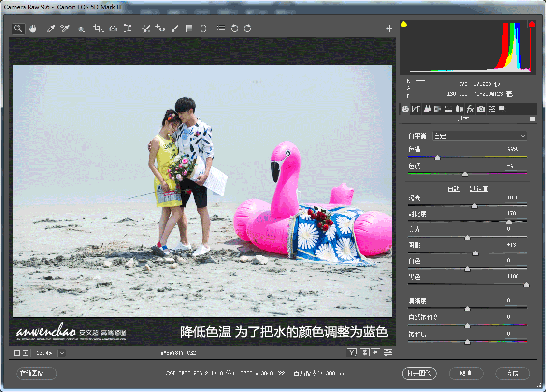The width and height of the screenshot is (546, 392).
Task: Click the 对比度 contrast slider handle
Action: tap(509, 222)
